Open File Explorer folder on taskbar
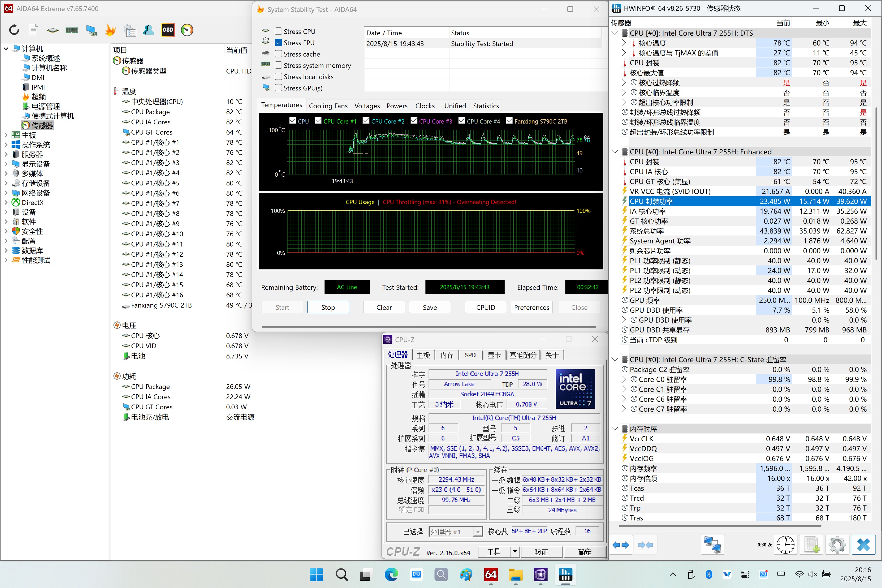The image size is (882, 588). (x=516, y=574)
